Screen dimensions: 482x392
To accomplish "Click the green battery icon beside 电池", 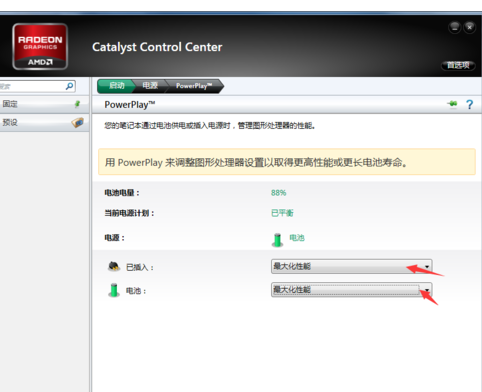I will (x=114, y=290).
